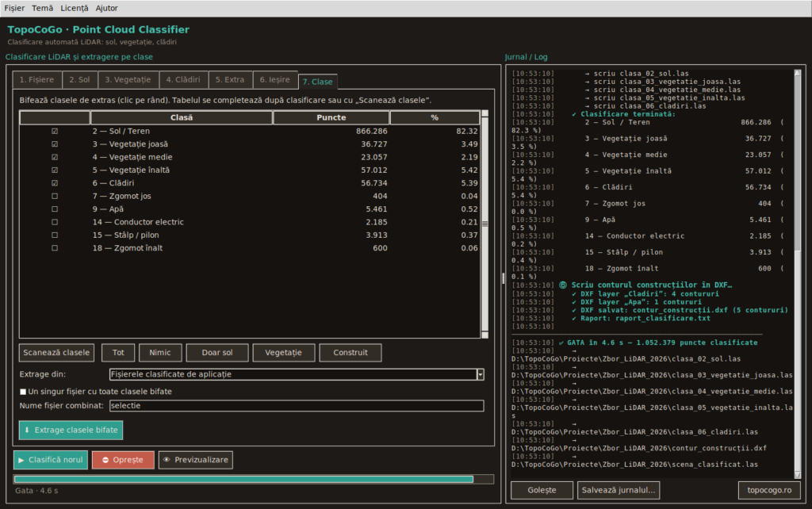
Task: Check the 7 — Zgomot jos checkbox
Action: click(55, 197)
